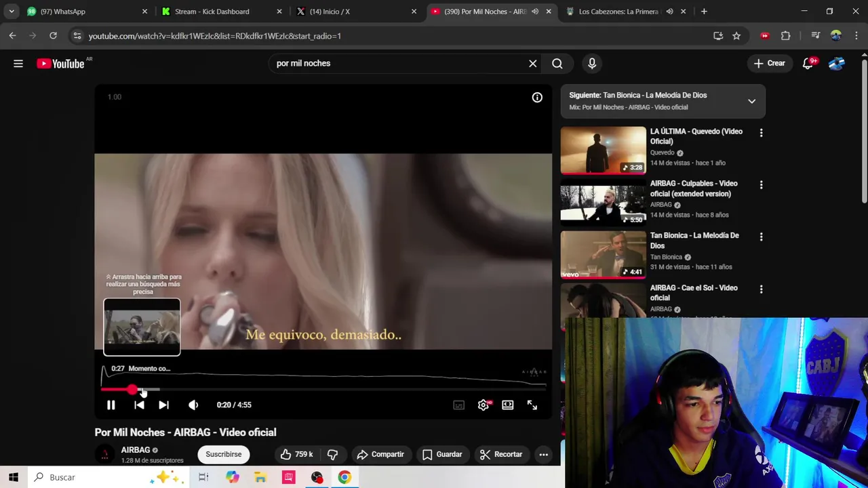Play Tan Bionica La Melodía De Dios thumbnail
The height and width of the screenshot is (488, 868).
604,254
